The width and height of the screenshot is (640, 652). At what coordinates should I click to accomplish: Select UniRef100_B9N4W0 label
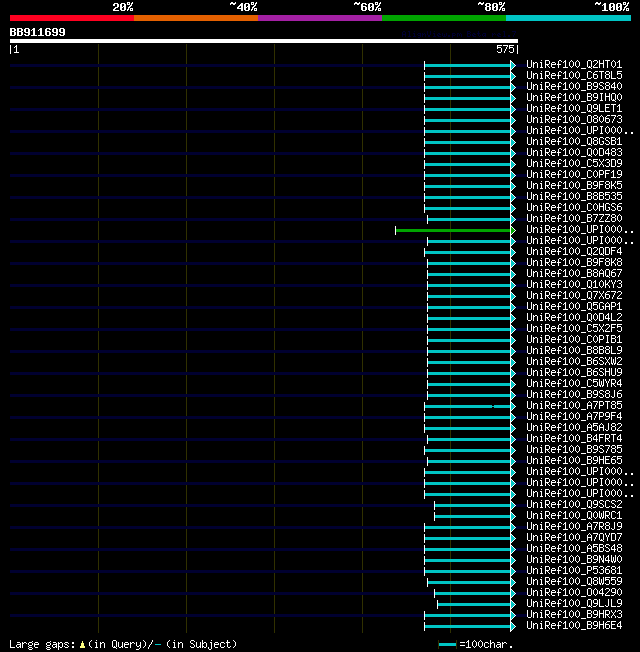(x=574, y=559)
